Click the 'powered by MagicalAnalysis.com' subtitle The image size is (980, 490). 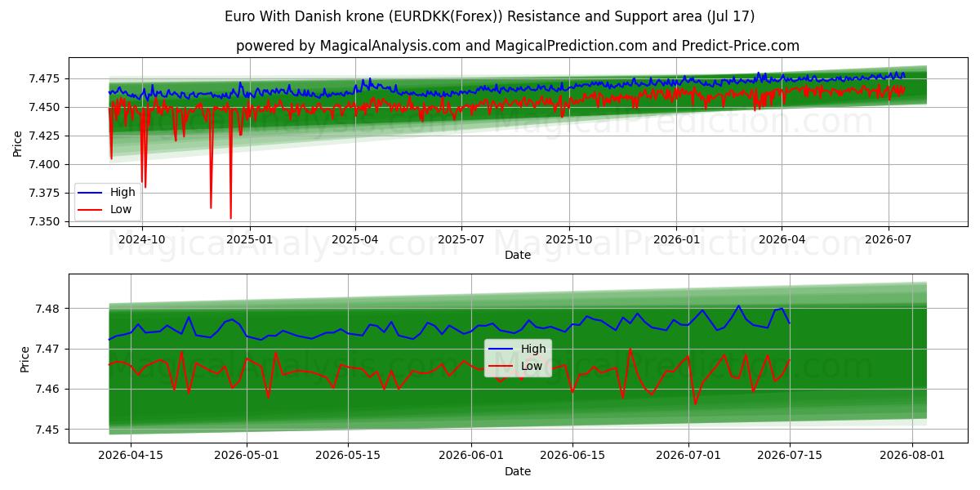click(x=518, y=46)
